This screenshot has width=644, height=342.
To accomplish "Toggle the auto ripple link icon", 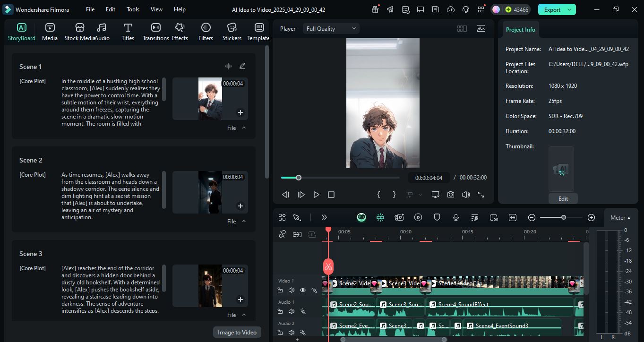I will coord(297,234).
